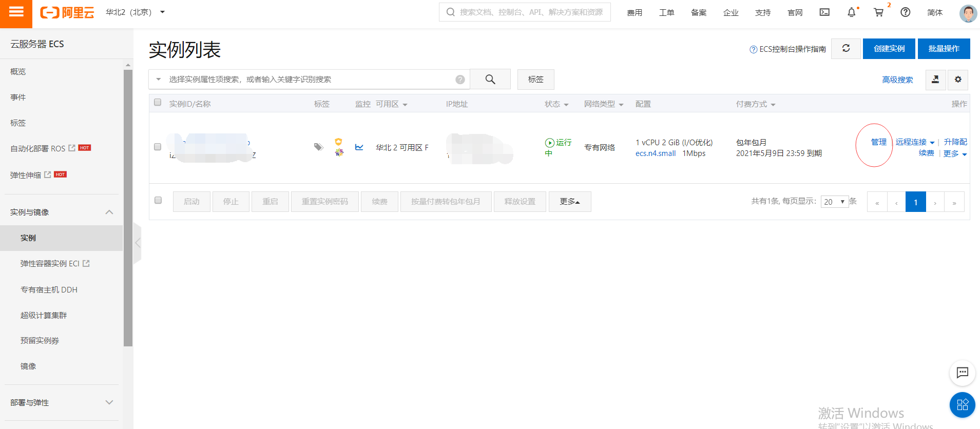The image size is (980, 429).
Task: Open the 支持 top menu
Action: [763, 12]
